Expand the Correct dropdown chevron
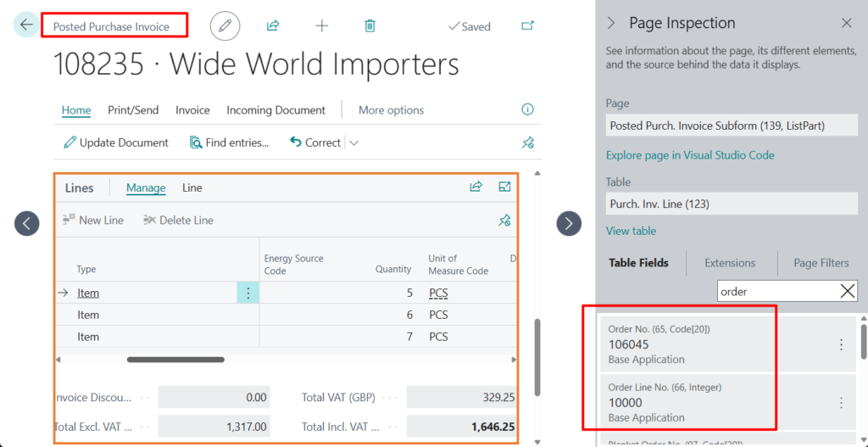Viewport: 868px width, 447px height. click(354, 142)
